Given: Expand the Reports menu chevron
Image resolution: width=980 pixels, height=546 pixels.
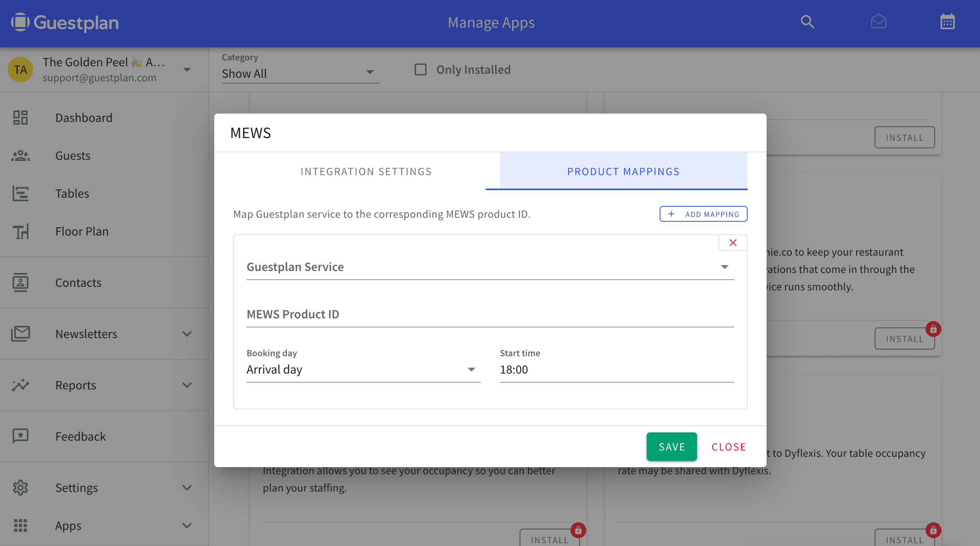Looking at the screenshot, I should pyautogui.click(x=187, y=385).
